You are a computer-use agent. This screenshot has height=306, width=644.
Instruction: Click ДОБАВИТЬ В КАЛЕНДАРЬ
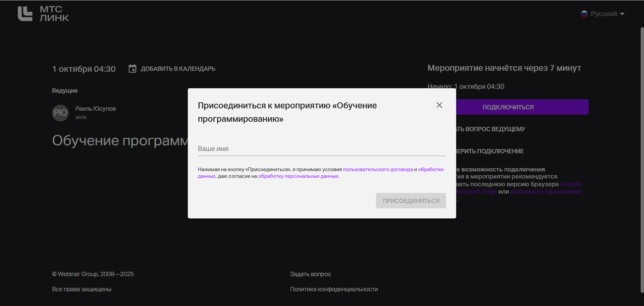point(178,69)
